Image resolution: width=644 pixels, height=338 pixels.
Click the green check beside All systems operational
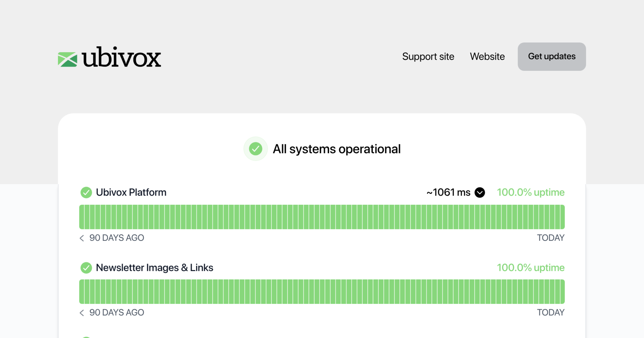click(255, 149)
